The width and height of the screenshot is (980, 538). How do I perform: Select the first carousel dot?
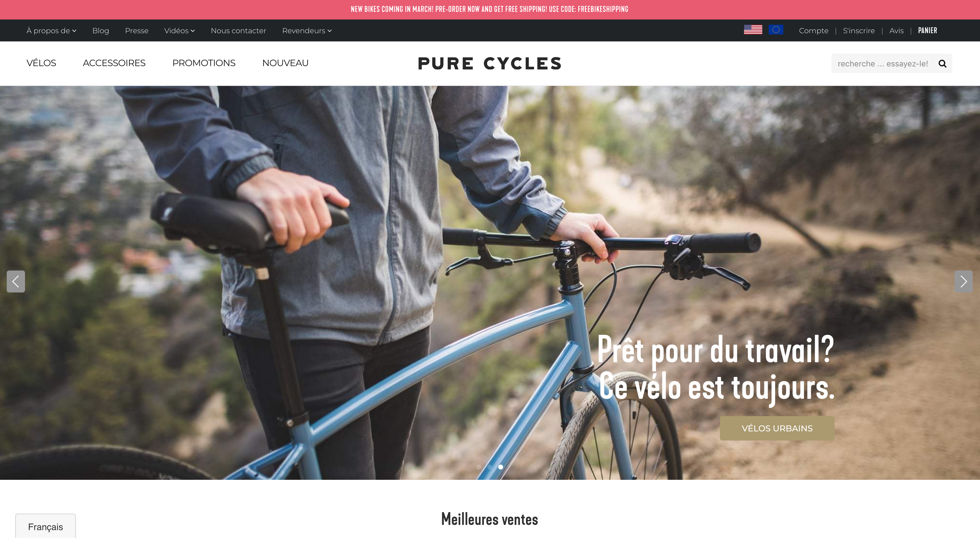479,467
